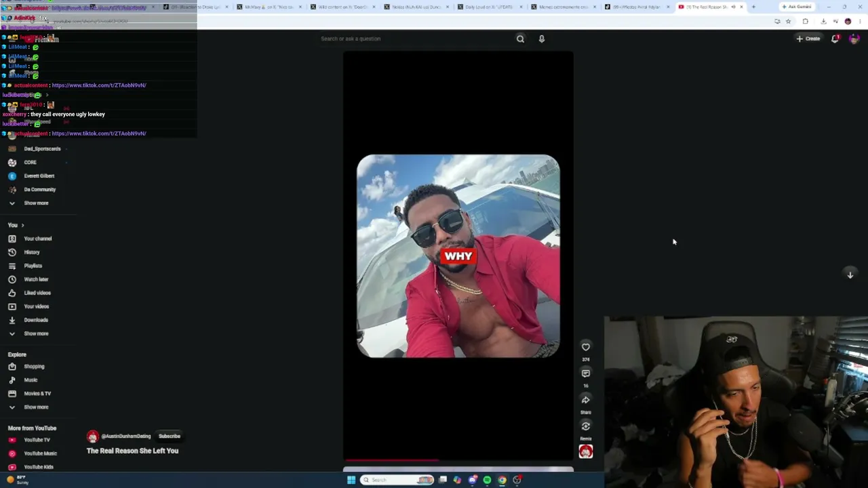Image resolution: width=868 pixels, height=488 pixels.
Task: Open the weather widget on the taskbar
Action: pyautogui.click(x=18, y=480)
